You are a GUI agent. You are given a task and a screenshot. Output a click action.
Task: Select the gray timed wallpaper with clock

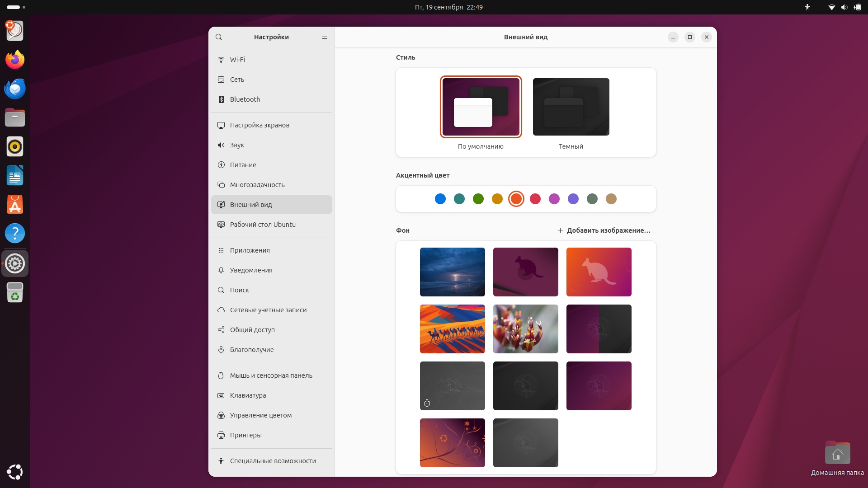pyautogui.click(x=453, y=386)
